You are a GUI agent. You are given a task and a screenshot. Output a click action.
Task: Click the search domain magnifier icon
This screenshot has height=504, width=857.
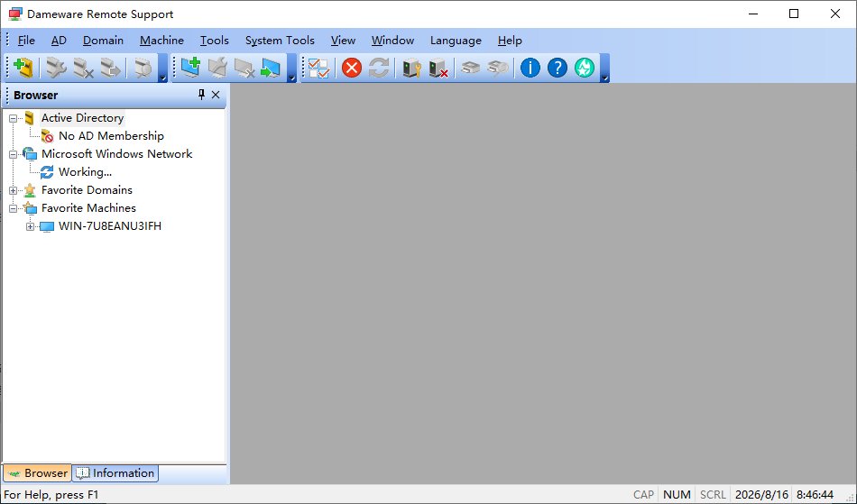tap(143, 69)
